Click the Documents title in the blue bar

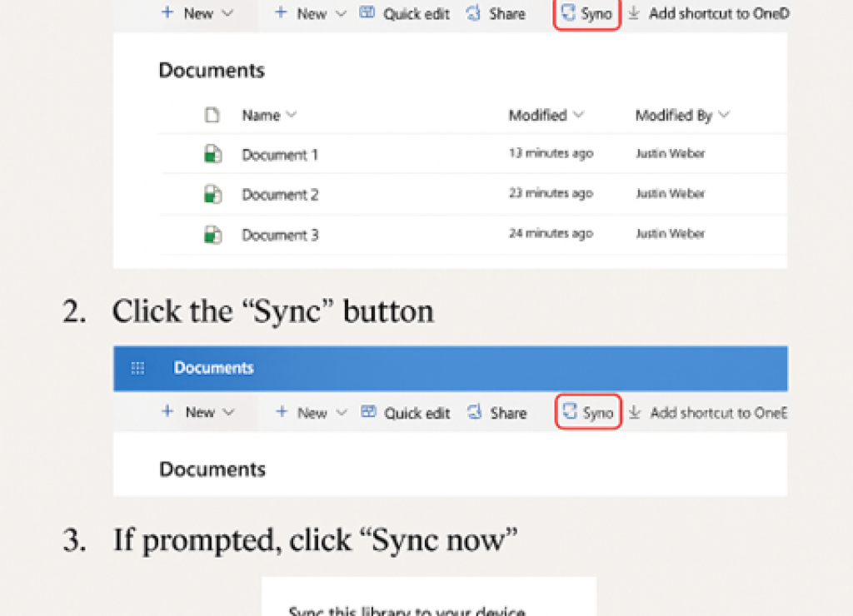pos(212,368)
